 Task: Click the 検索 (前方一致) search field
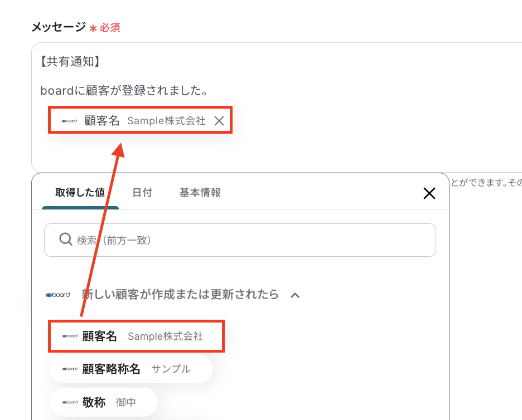[240, 240]
